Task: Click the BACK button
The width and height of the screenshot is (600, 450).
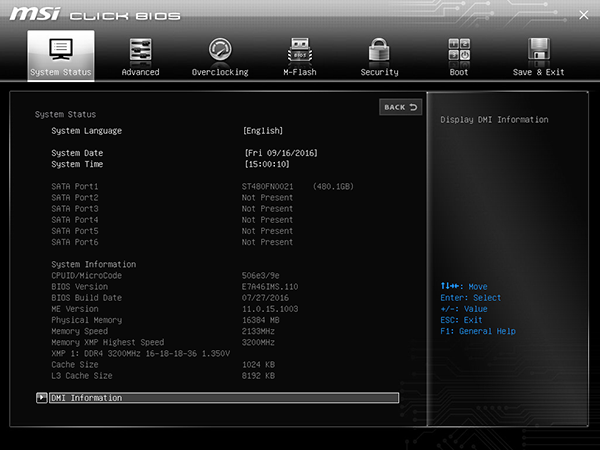Action: pos(400,107)
